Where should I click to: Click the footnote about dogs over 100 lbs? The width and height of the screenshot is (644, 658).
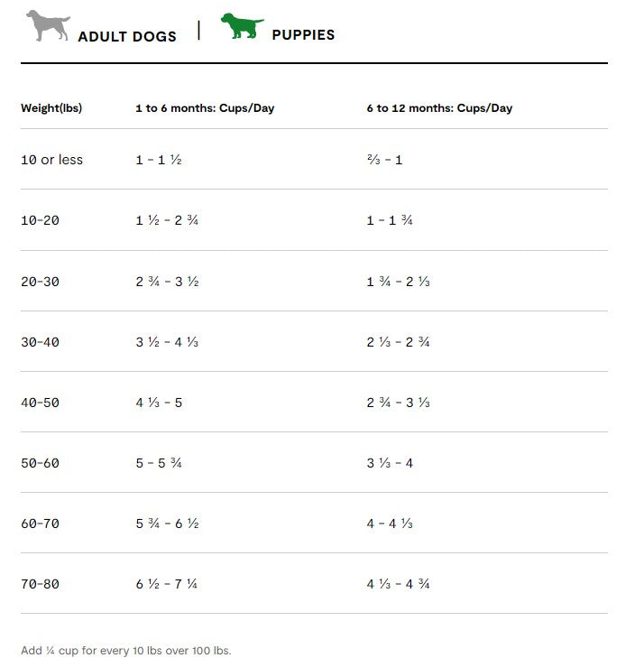click(126, 650)
